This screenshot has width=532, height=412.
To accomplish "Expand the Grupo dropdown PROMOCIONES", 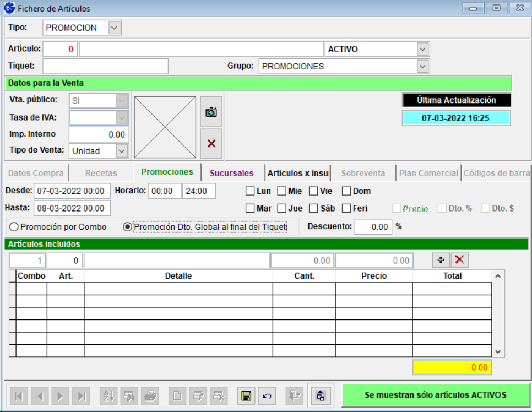I will [422, 66].
